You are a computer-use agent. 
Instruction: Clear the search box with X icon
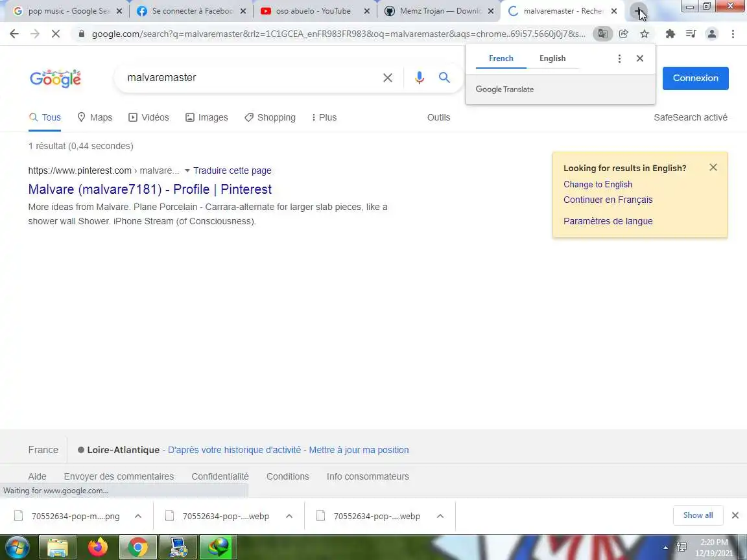pos(388,78)
